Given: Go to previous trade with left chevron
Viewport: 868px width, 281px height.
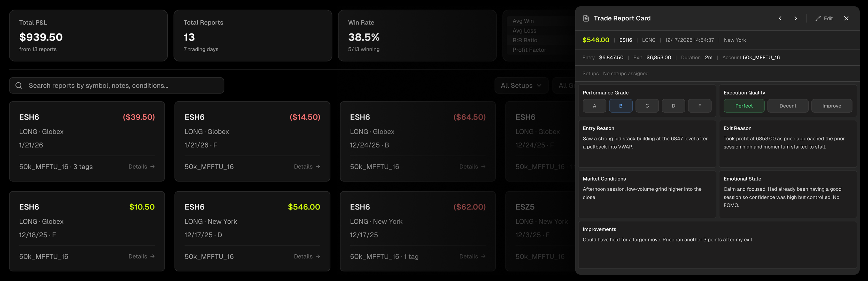Looking at the screenshot, I should 780,18.
